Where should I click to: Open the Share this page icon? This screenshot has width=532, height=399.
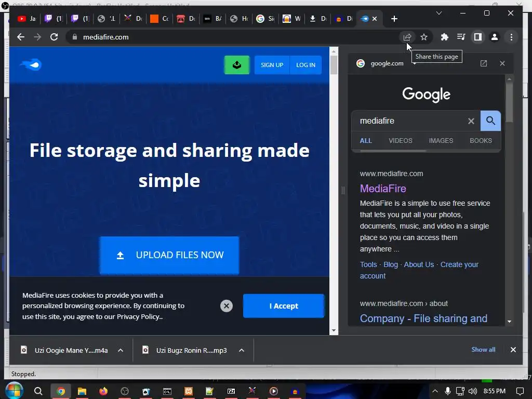[407, 37]
